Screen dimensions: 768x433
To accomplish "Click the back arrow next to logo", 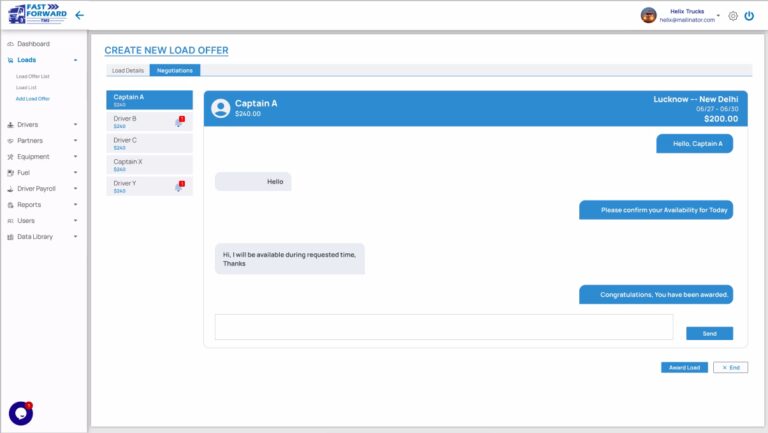I will click(x=79, y=15).
